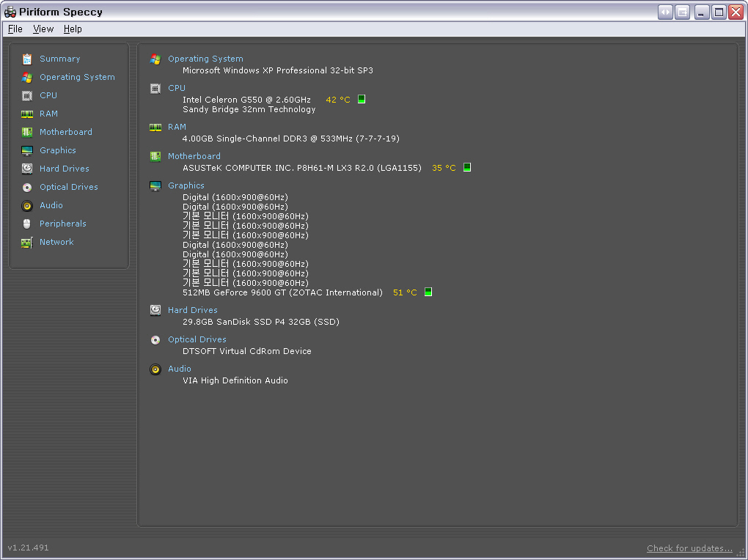
Task: Click the Optical Drives heading link in summary
Action: (x=197, y=339)
